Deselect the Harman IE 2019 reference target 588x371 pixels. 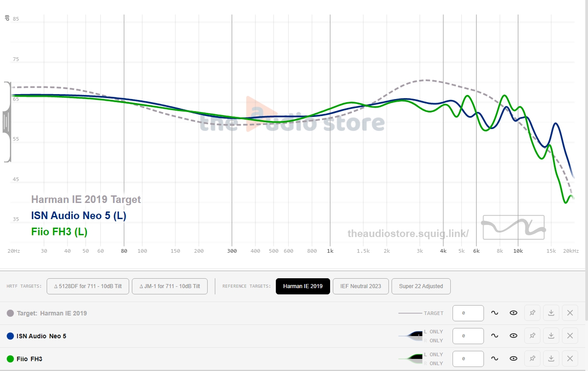[303, 286]
